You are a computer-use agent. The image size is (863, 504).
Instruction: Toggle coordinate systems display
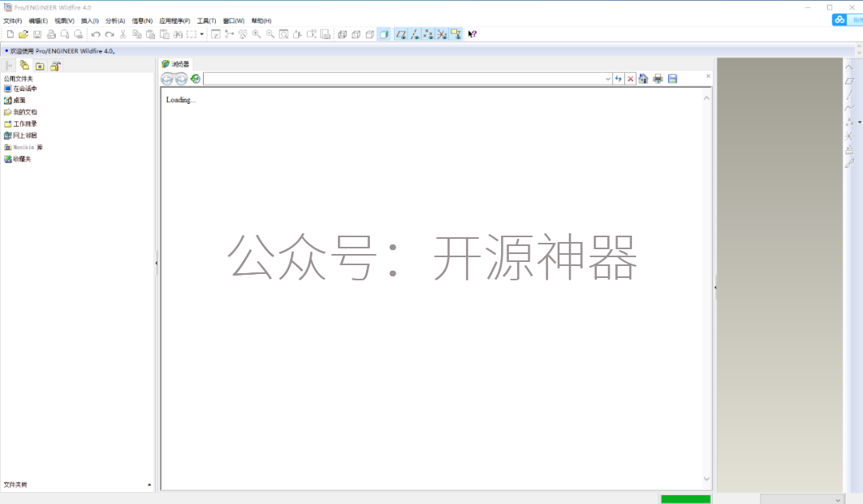coord(442,34)
